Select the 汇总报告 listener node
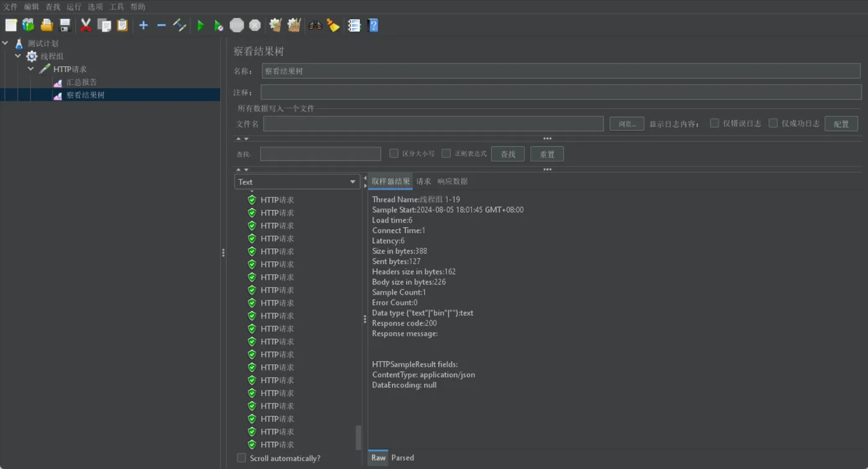Image resolution: width=868 pixels, height=469 pixels. 81,82
